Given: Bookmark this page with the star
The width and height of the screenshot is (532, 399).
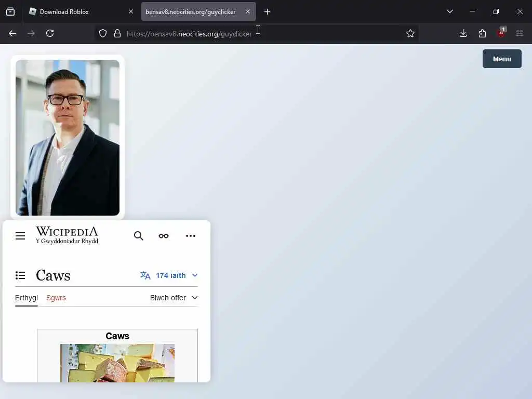Looking at the screenshot, I should 410,33.
